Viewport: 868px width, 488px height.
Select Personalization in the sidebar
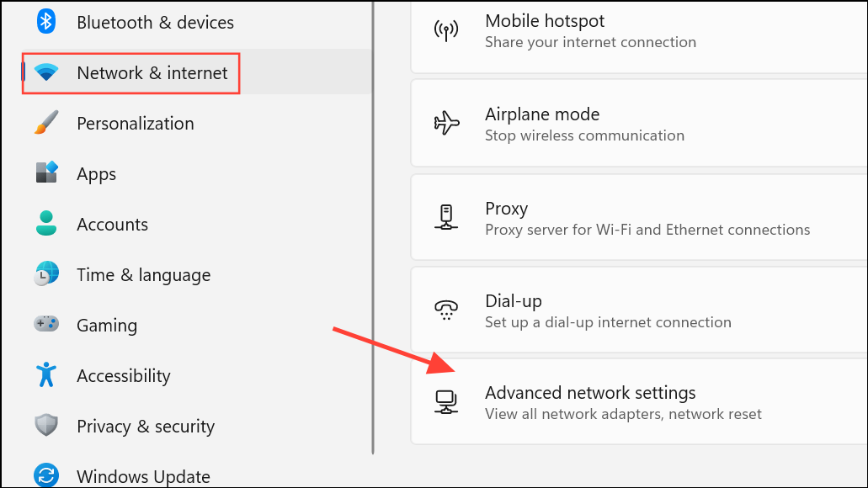(135, 124)
